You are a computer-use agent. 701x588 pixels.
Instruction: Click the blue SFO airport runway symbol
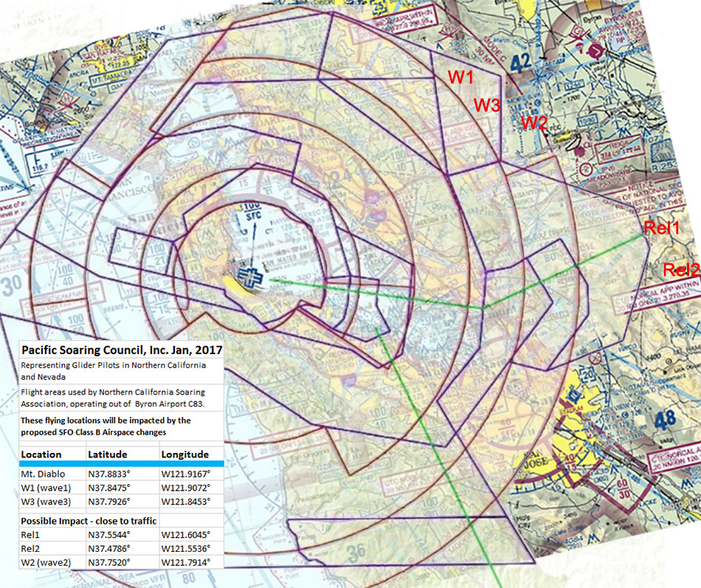point(250,278)
